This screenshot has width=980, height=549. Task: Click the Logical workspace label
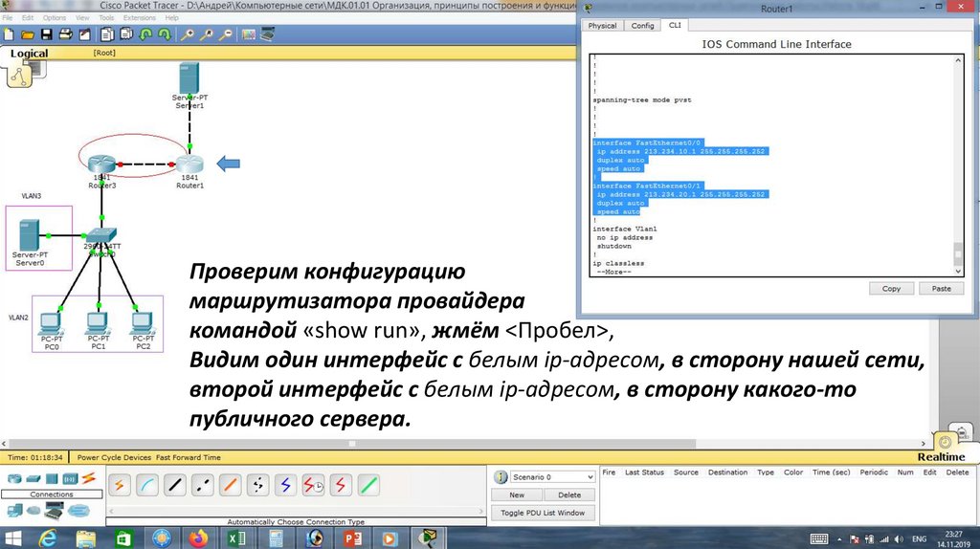pyautogui.click(x=29, y=54)
